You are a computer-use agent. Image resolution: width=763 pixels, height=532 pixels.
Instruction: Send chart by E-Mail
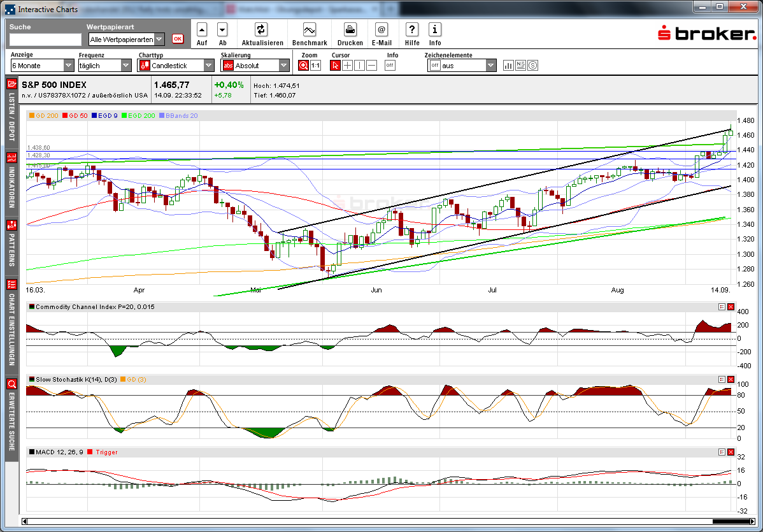381,30
